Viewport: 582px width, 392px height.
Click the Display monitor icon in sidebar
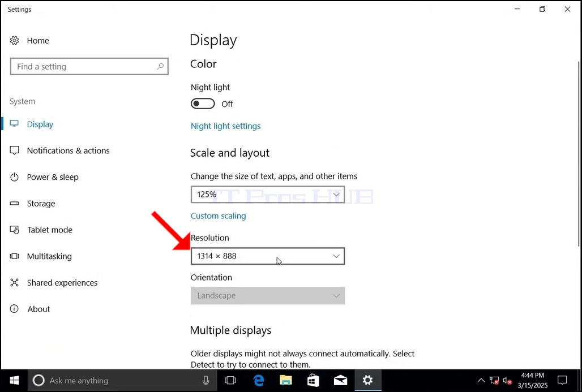pyautogui.click(x=14, y=124)
